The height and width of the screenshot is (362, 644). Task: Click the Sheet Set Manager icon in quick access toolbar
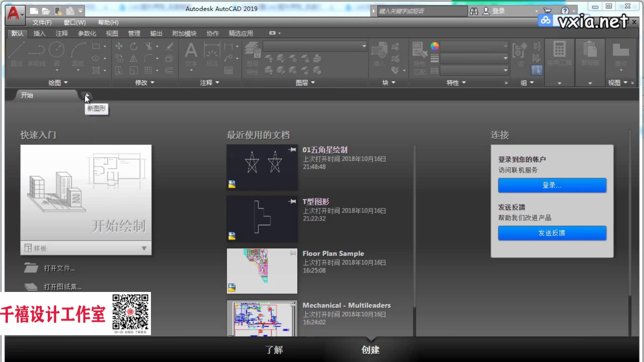70,11
